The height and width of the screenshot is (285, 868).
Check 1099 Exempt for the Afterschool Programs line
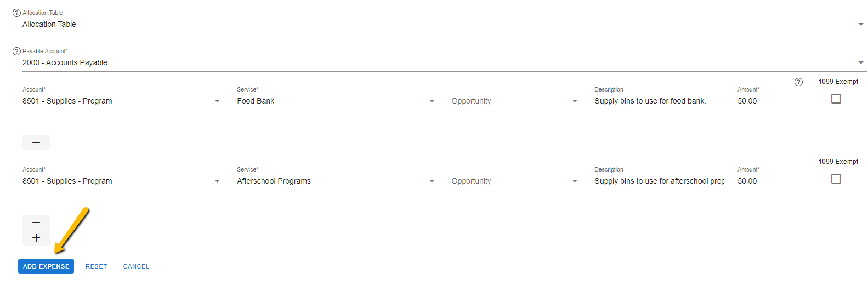pyautogui.click(x=836, y=179)
